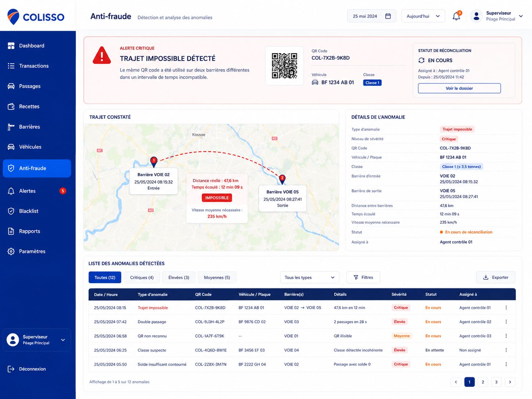This screenshot has width=532, height=399.
Task: Go to next page arrow
Action: (510, 382)
